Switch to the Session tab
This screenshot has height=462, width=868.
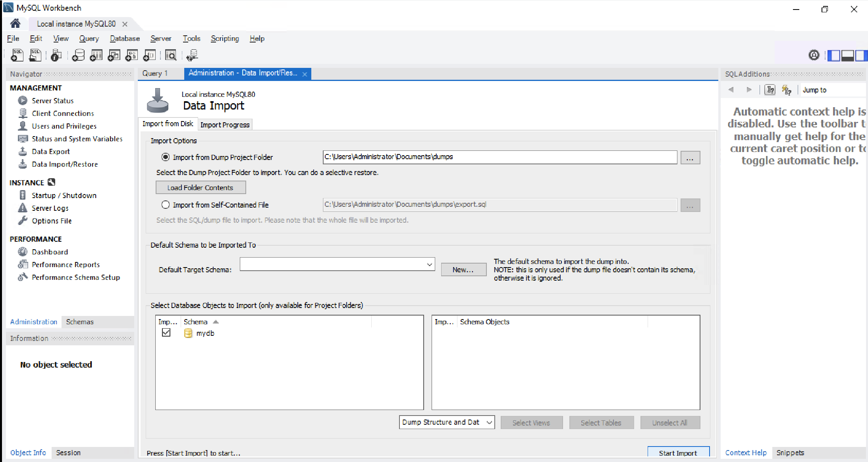pyautogui.click(x=68, y=453)
